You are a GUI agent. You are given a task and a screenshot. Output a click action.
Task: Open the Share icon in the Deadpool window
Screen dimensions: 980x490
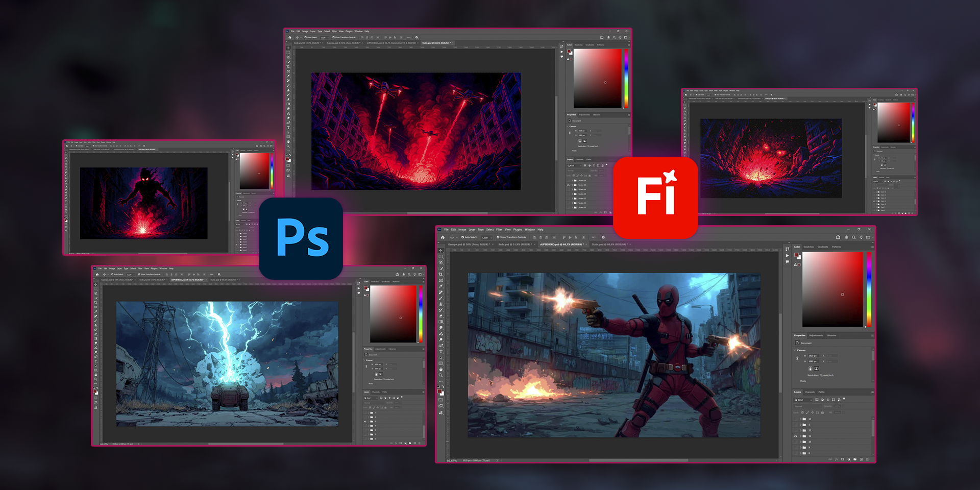[838, 237]
